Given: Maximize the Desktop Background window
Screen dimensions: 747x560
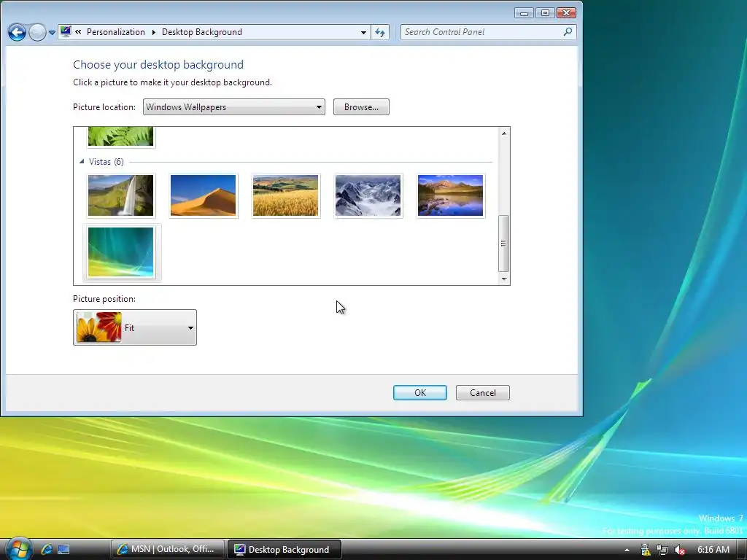Looking at the screenshot, I should click(545, 13).
